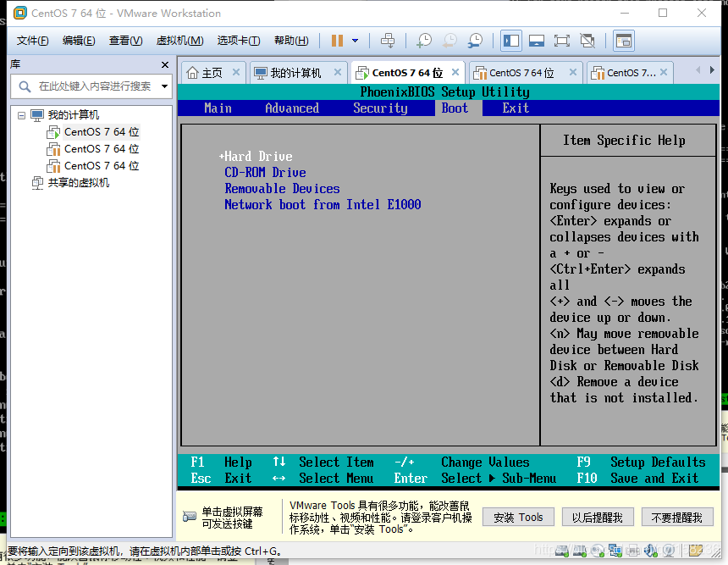
Task: Toggle the console view button
Action: point(624,41)
